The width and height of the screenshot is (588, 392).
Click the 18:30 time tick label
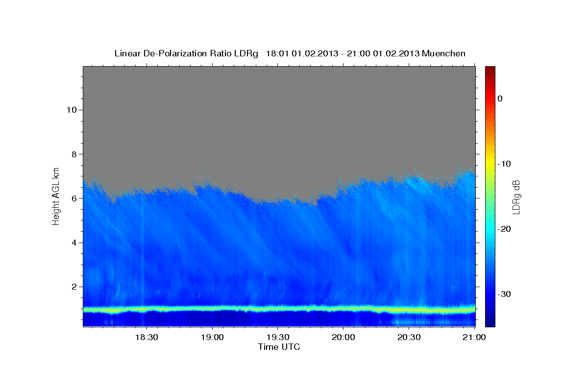point(146,337)
